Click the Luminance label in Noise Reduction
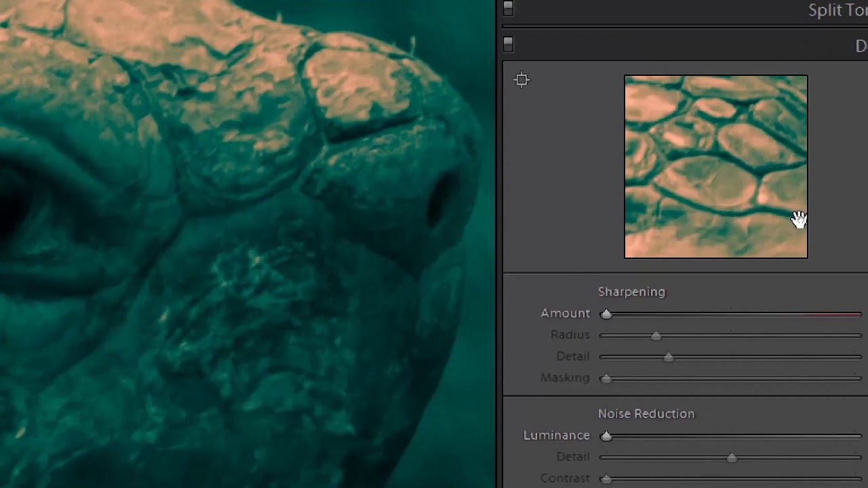This screenshot has width=868, height=488. pyautogui.click(x=556, y=435)
